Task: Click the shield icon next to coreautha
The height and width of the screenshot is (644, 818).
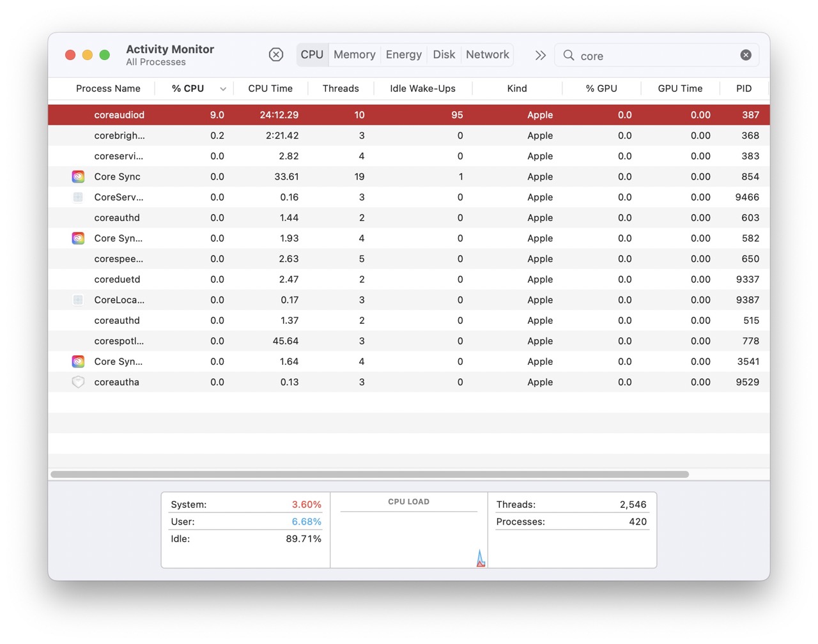Action: click(78, 382)
